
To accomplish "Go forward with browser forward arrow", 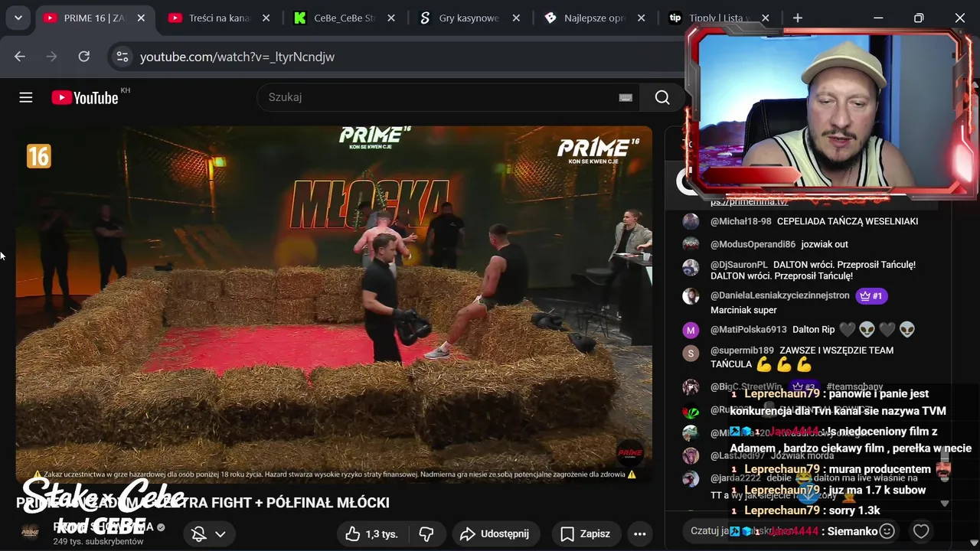I will [x=52, y=57].
